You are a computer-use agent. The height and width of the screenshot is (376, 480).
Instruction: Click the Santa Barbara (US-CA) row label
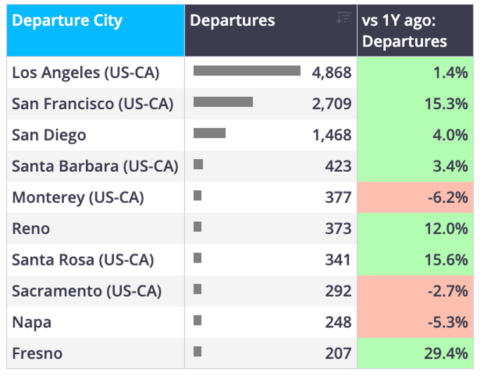[95, 166]
